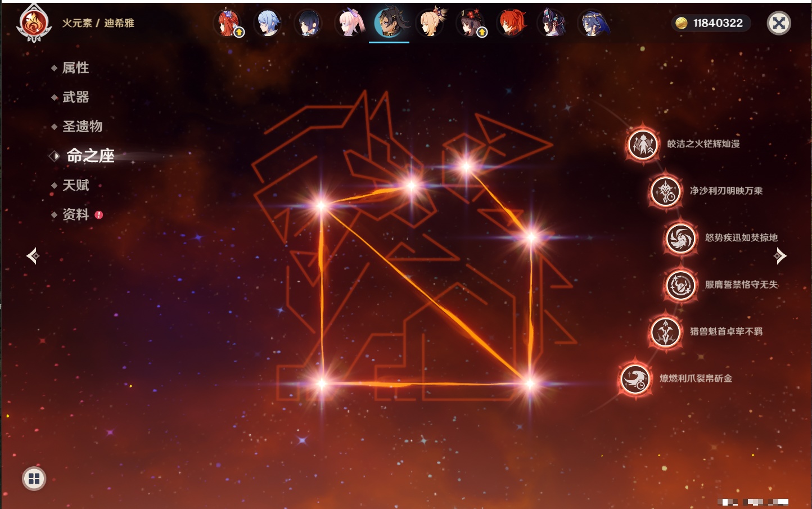Select the dark bob-haired Yelan avatar
The width and height of the screenshot is (812, 509).
point(308,23)
